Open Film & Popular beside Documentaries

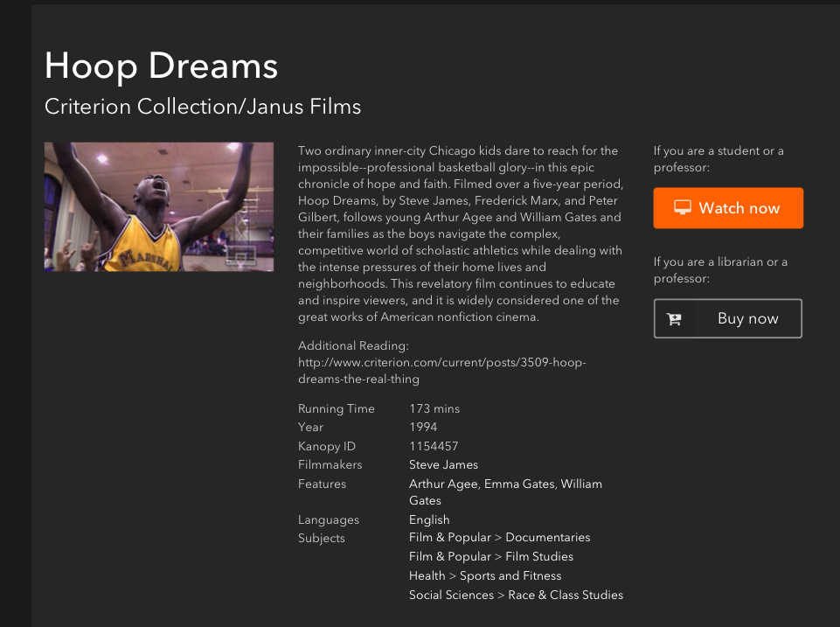(x=450, y=537)
